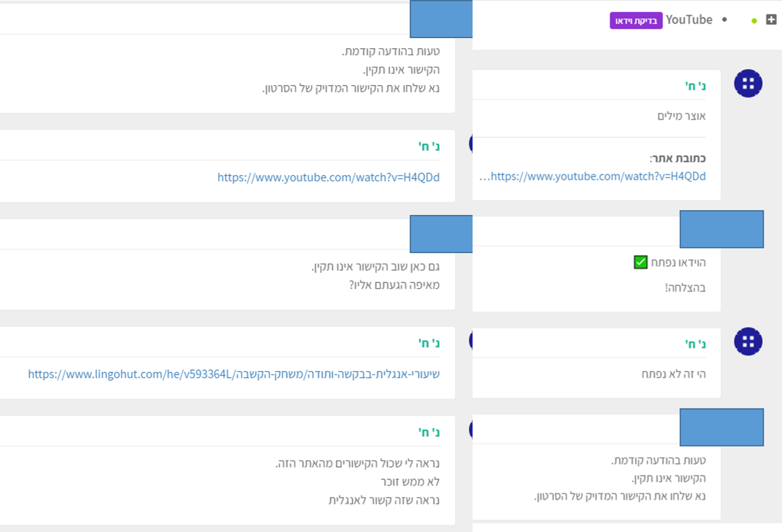Image resolution: width=782 pixels, height=532 pixels.
Task: Click the green checkmark beside "הוידאו נפתח"
Action: pos(640,262)
